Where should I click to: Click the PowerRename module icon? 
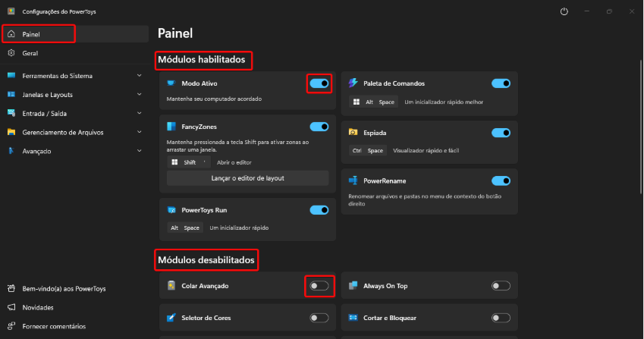click(x=353, y=180)
